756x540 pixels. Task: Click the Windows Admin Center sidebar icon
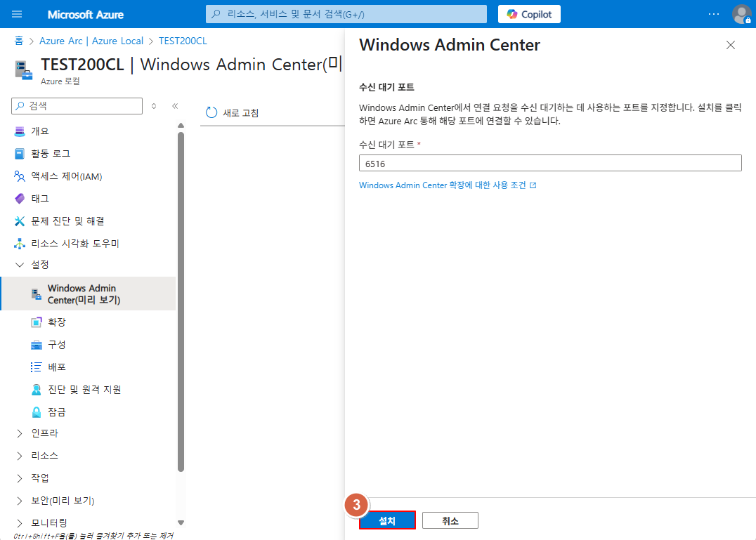click(x=36, y=294)
